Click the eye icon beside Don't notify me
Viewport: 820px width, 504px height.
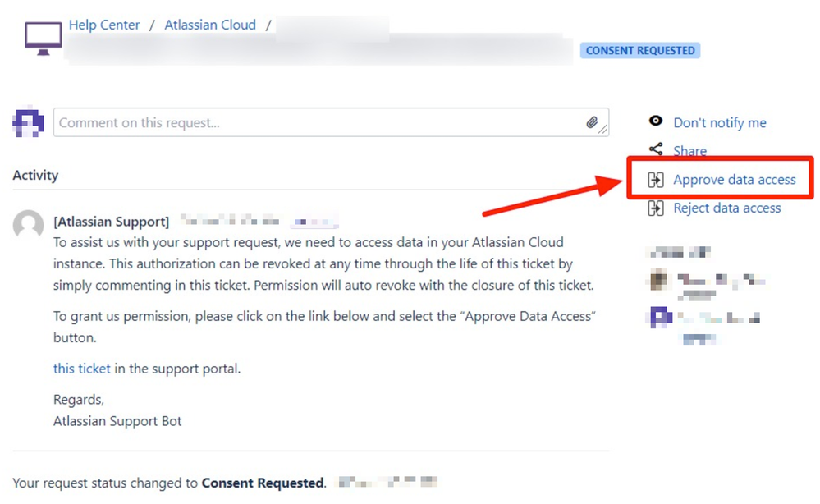(x=655, y=121)
